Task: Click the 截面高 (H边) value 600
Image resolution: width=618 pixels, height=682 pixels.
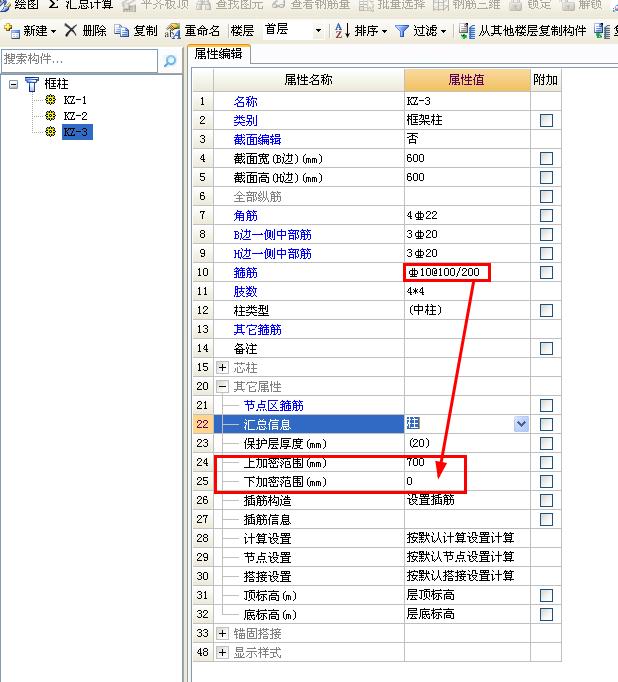Action: click(415, 177)
